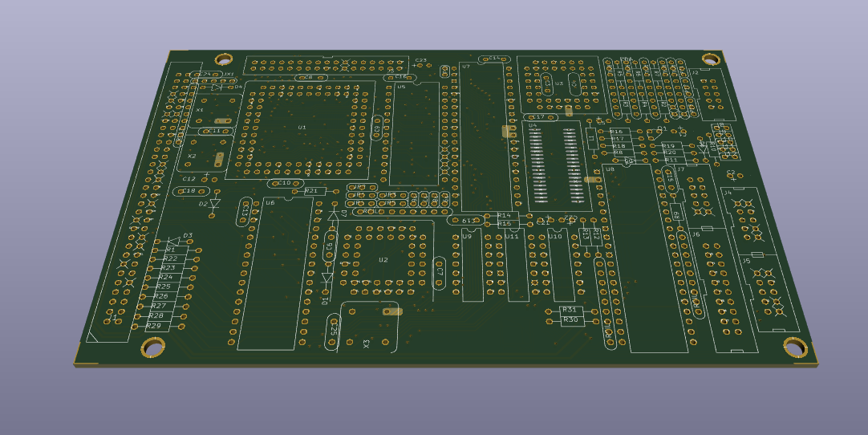Select resistor label R11
The image size is (868, 435).
[x=671, y=160]
